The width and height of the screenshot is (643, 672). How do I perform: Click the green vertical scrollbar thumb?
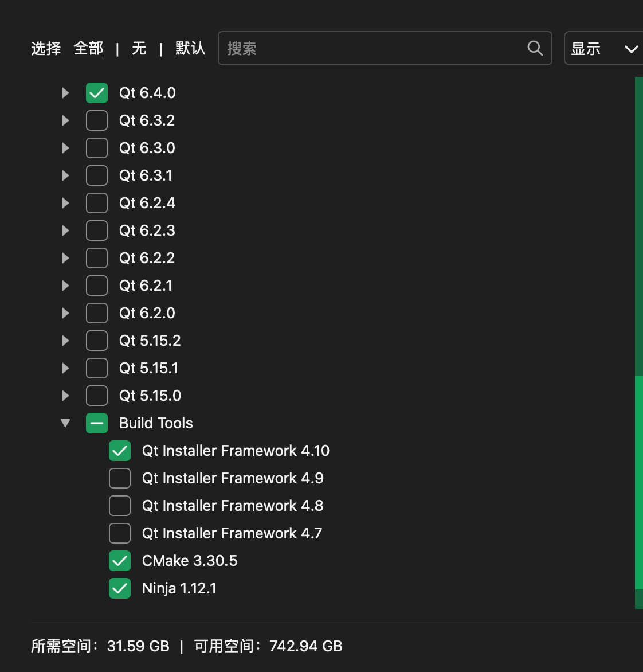pos(639,483)
